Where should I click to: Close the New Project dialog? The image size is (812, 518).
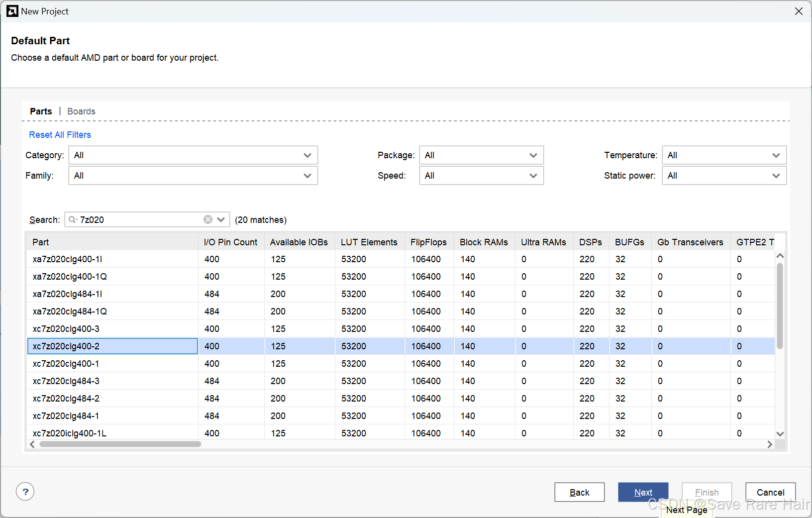(x=799, y=11)
